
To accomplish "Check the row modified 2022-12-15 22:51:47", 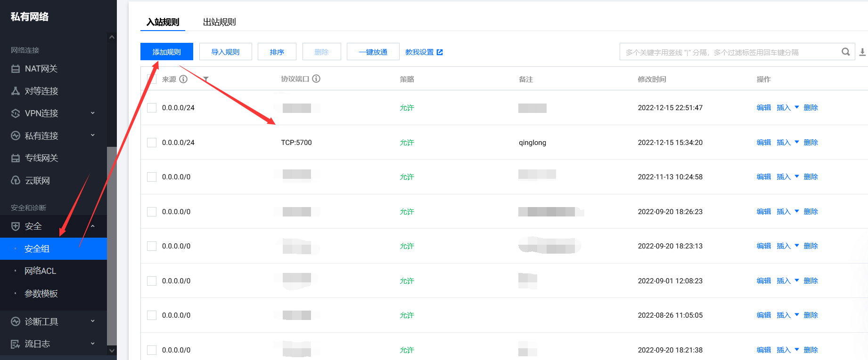I will tap(152, 108).
